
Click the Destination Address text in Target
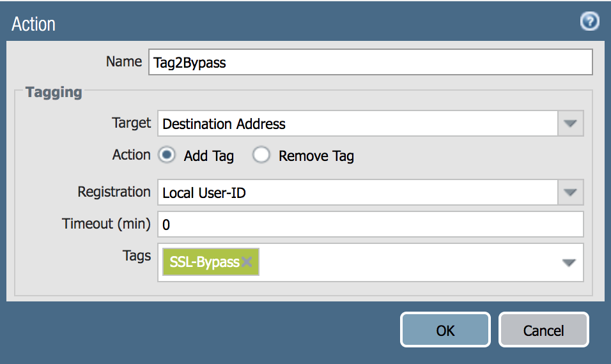point(224,124)
